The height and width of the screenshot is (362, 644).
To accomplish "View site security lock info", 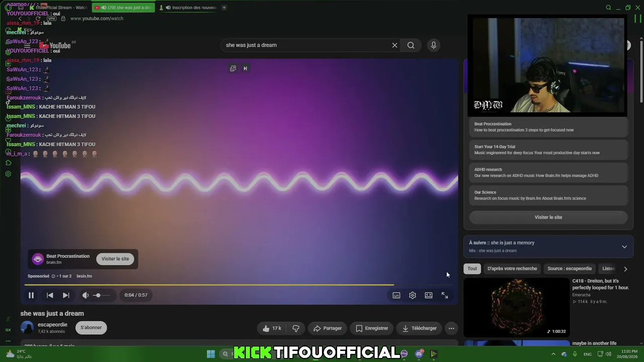I will (x=63, y=19).
